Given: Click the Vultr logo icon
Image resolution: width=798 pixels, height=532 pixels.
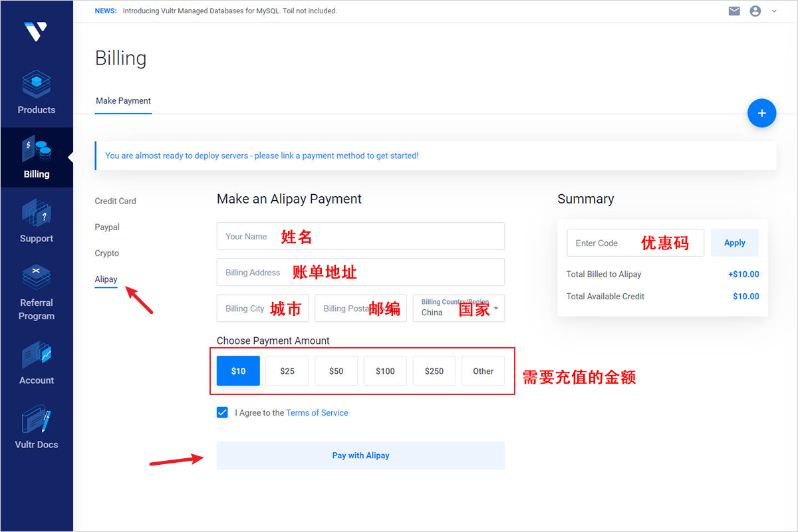Looking at the screenshot, I should pos(35,31).
